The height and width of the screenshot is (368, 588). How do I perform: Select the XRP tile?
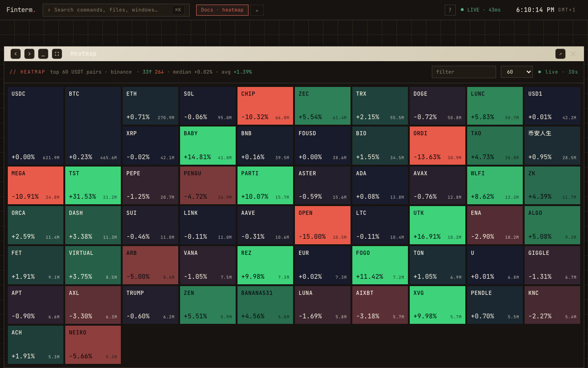coord(150,145)
